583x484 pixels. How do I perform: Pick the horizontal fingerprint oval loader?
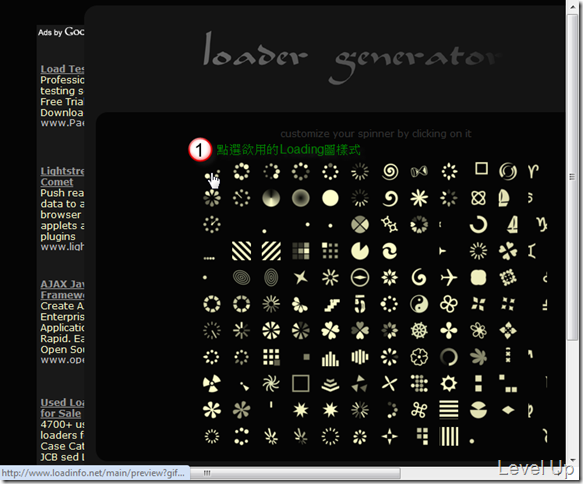point(241,277)
